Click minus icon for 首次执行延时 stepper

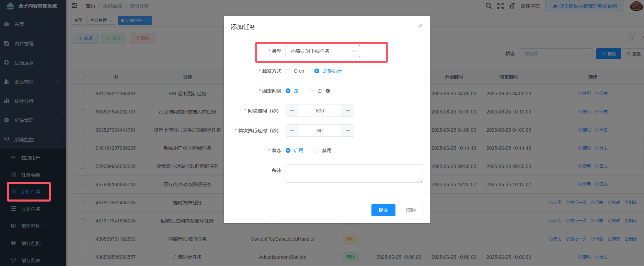[x=292, y=131]
